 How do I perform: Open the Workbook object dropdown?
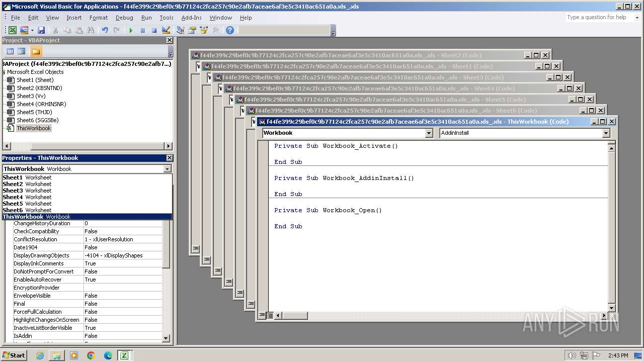point(429,133)
